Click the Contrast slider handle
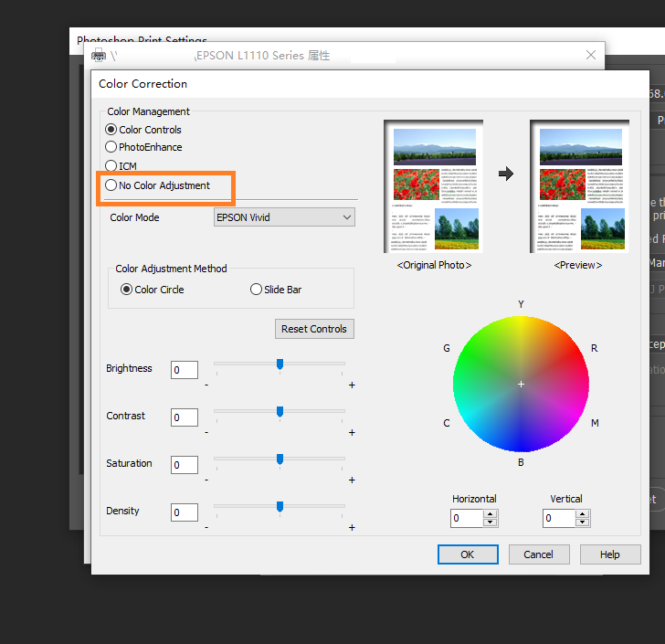This screenshot has height=644, width=665. pyautogui.click(x=280, y=411)
